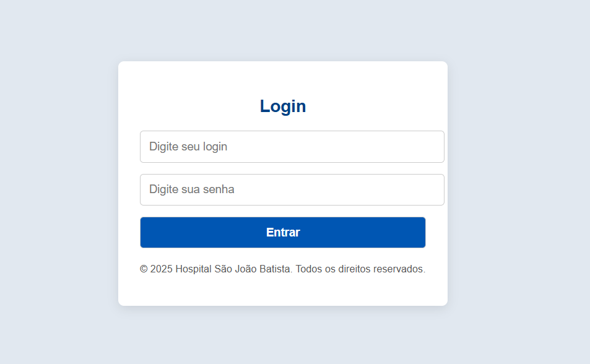Click the copyright footer text
590x364 pixels.
[282, 269]
